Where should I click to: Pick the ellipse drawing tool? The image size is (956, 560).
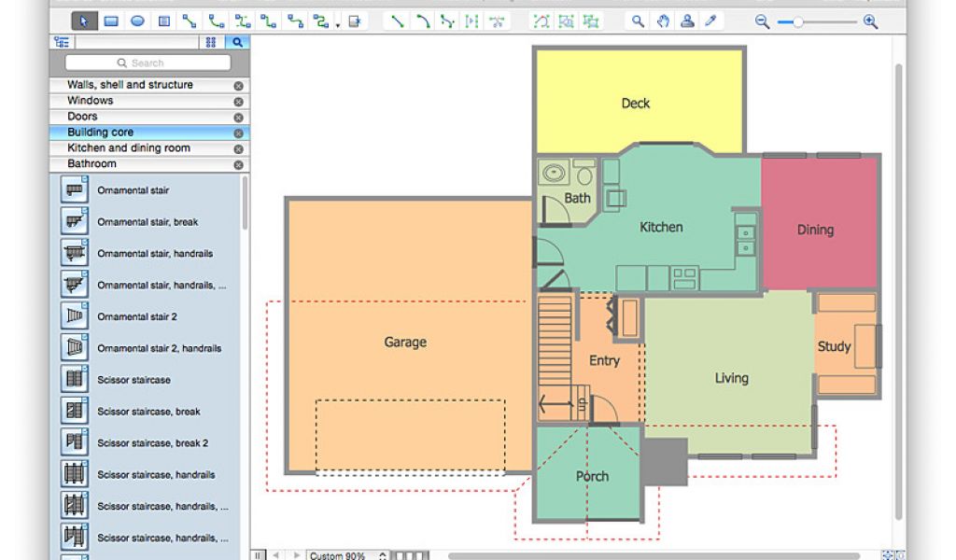click(x=137, y=21)
